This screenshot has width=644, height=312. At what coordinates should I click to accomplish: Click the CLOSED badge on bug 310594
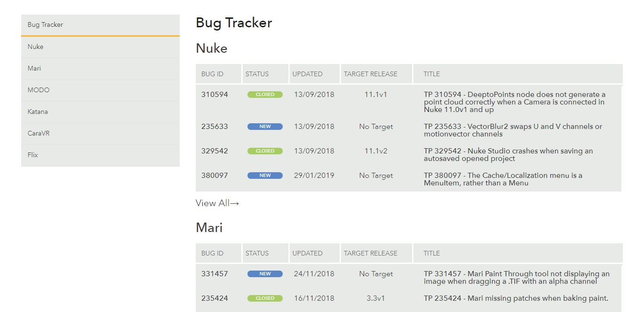[265, 94]
